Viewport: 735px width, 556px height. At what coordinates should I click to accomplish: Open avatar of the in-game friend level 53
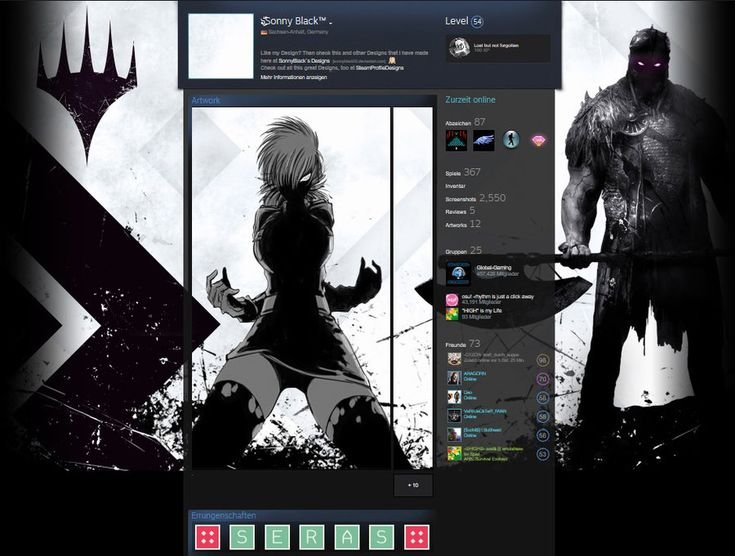tap(454, 453)
